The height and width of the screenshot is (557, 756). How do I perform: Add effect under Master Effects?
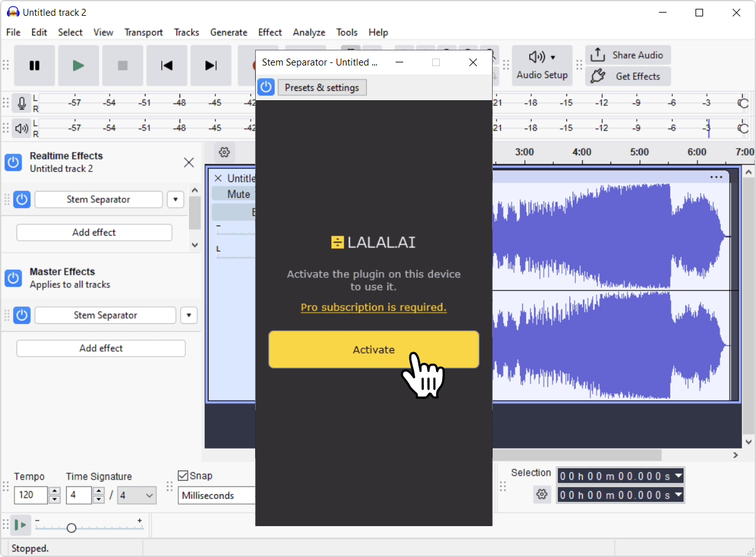point(101,348)
